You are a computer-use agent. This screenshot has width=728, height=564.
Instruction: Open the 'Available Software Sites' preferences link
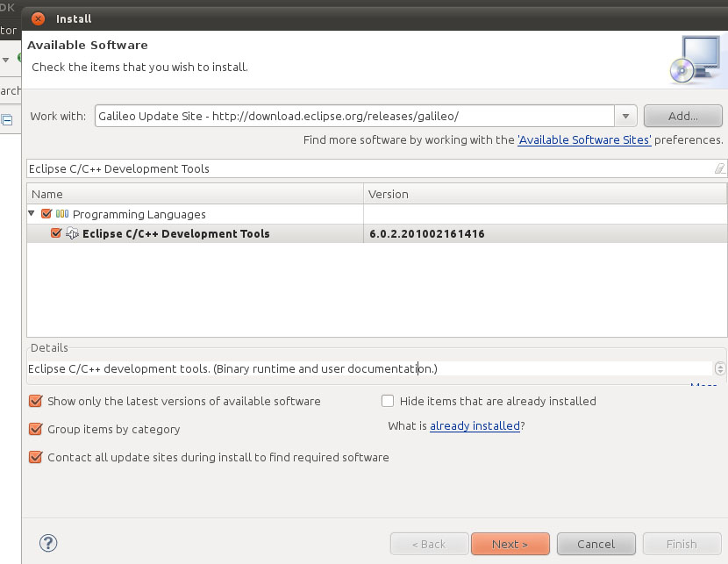pyautogui.click(x=584, y=139)
